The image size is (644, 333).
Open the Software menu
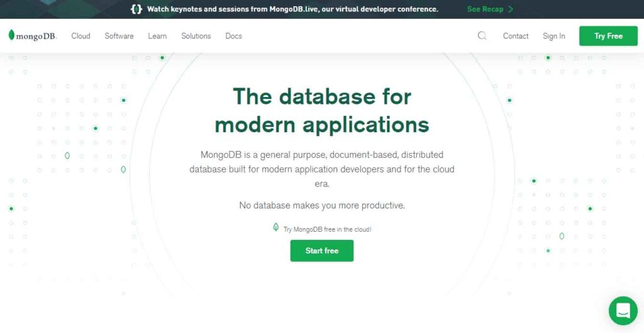(119, 36)
